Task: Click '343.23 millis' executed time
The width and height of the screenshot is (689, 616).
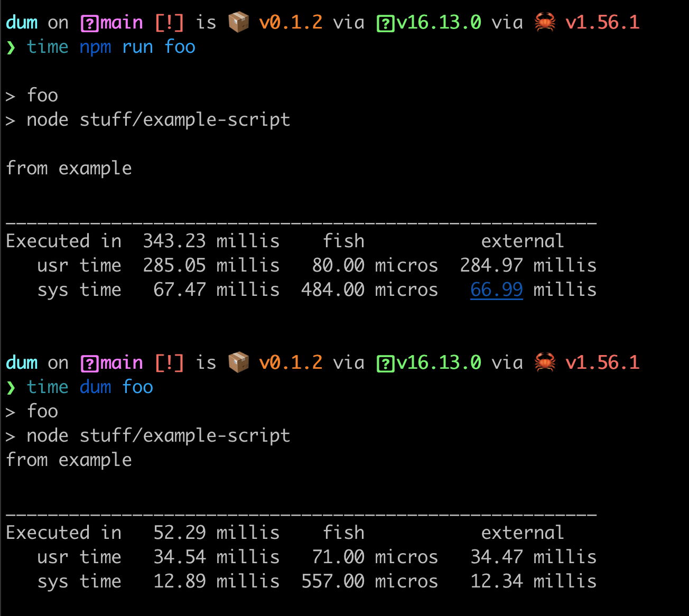Action: (211, 241)
